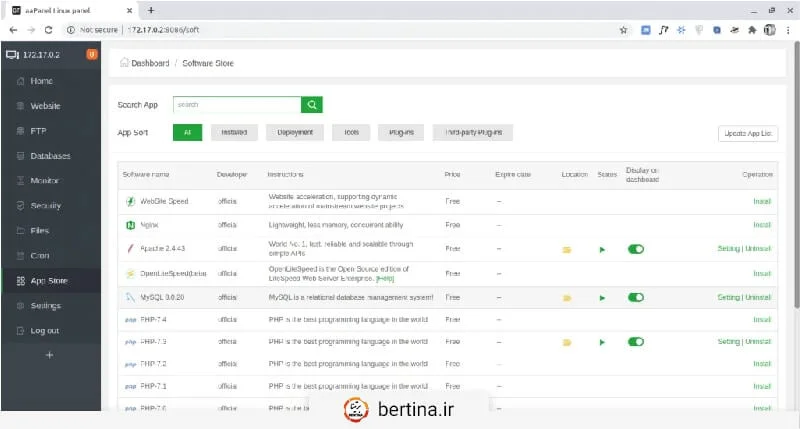Open the OpenLiteSpeed Help link
The width and height of the screenshot is (800, 429).
pyautogui.click(x=385, y=279)
